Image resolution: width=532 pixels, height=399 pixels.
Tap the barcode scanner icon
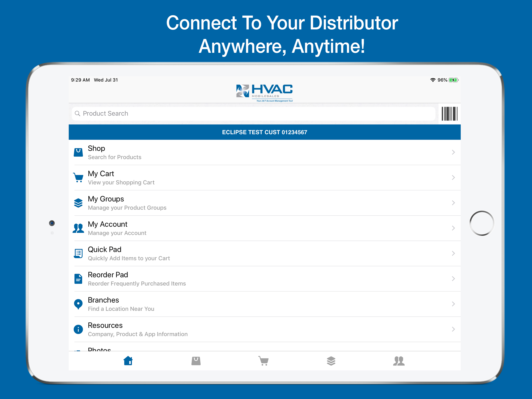coord(449,114)
